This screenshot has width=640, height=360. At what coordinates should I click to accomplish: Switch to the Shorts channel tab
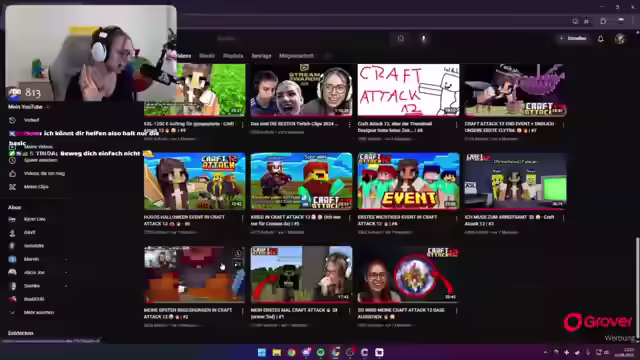[207, 56]
